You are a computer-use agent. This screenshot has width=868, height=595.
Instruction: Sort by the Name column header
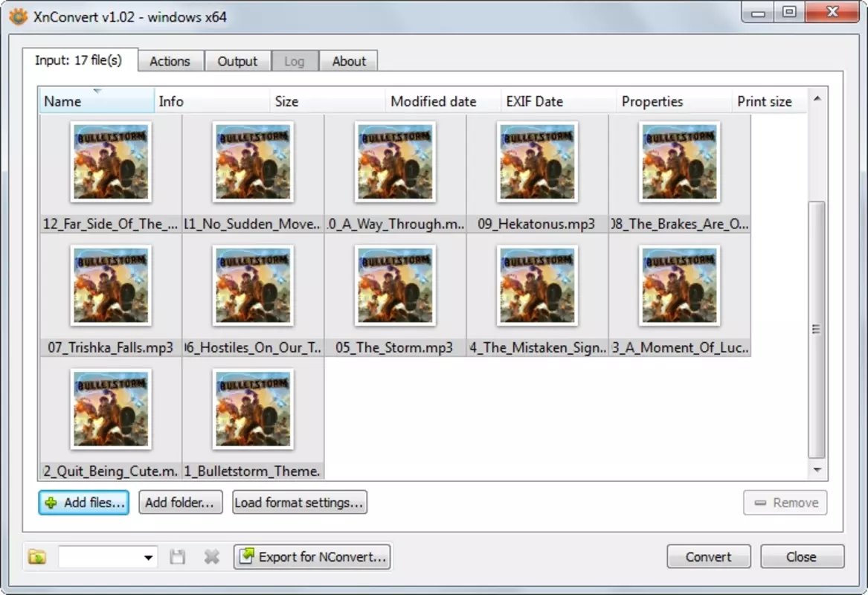point(97,101)
